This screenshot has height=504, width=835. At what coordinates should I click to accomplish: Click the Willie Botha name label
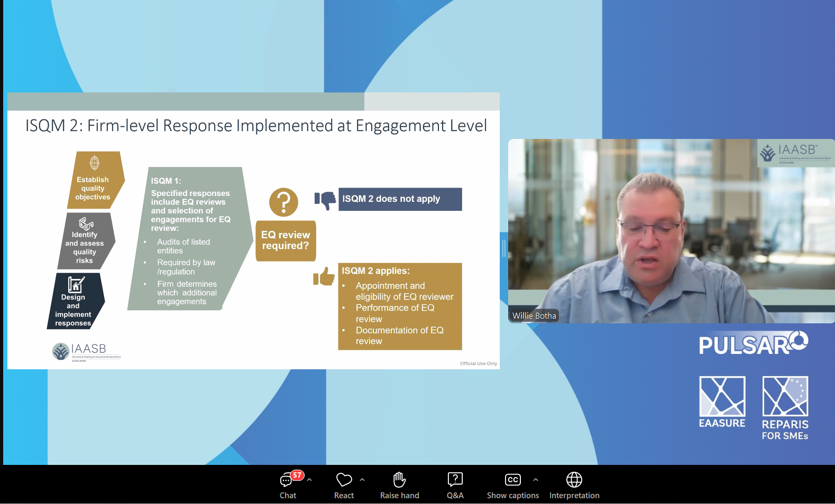(x=534, y=316)
